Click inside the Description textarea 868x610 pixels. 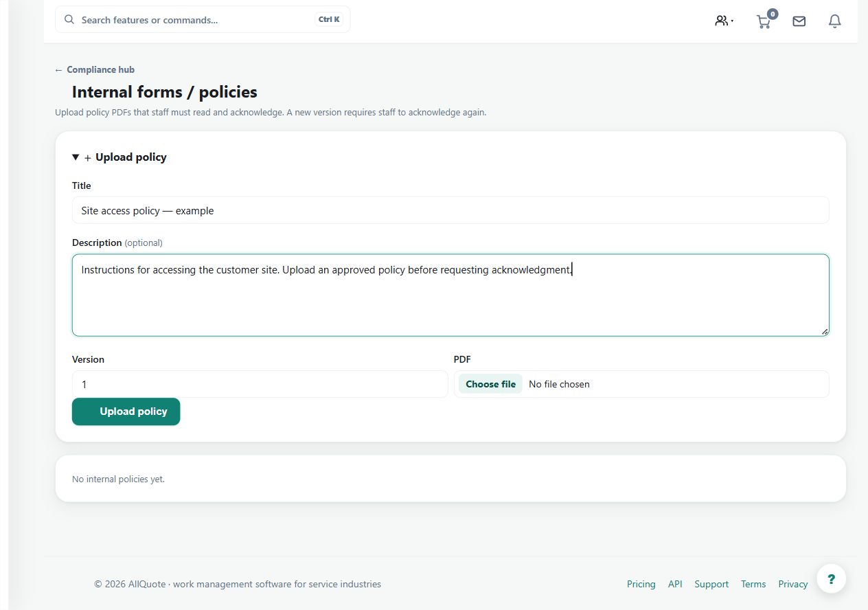(x=450, y=295)
